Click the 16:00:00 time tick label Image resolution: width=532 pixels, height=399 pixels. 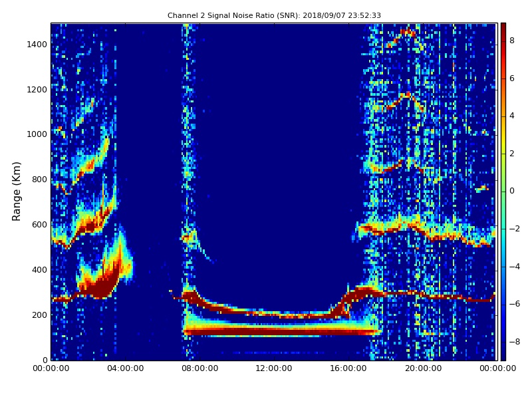click(348, 368)
